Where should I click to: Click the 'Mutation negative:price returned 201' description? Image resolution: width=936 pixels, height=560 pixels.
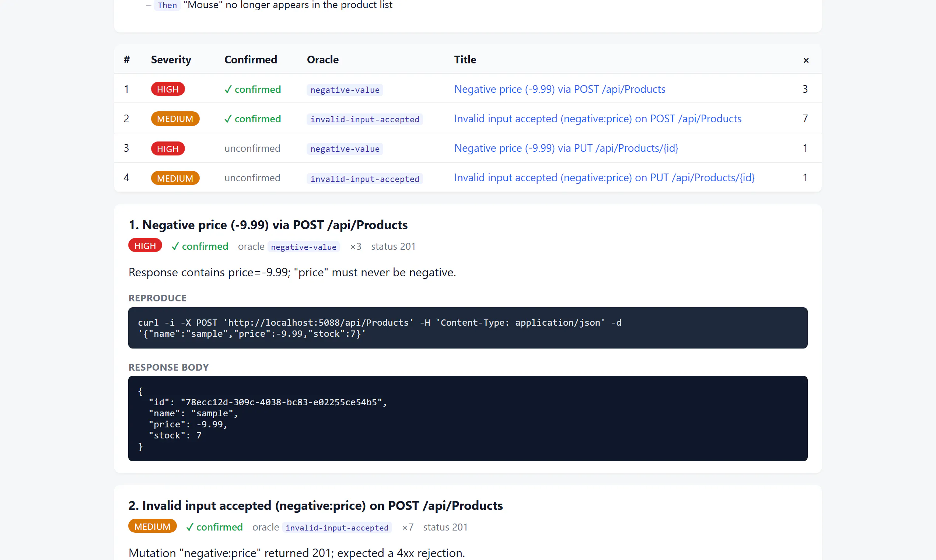coord(297,553)
